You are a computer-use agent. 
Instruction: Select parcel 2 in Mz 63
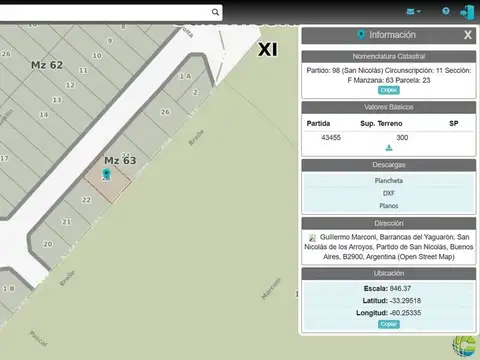pos(195,92)
